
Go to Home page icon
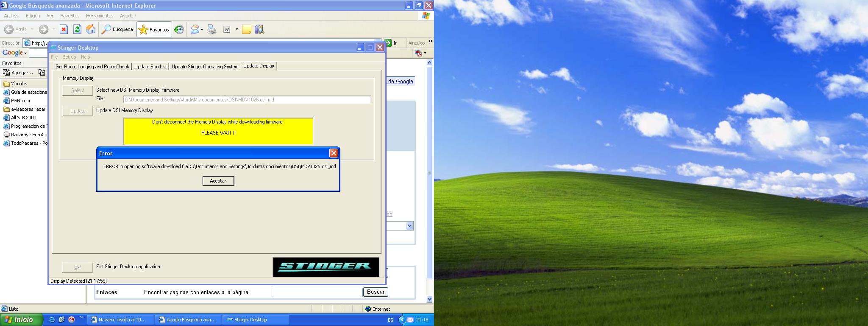click(x=91, y=29)
